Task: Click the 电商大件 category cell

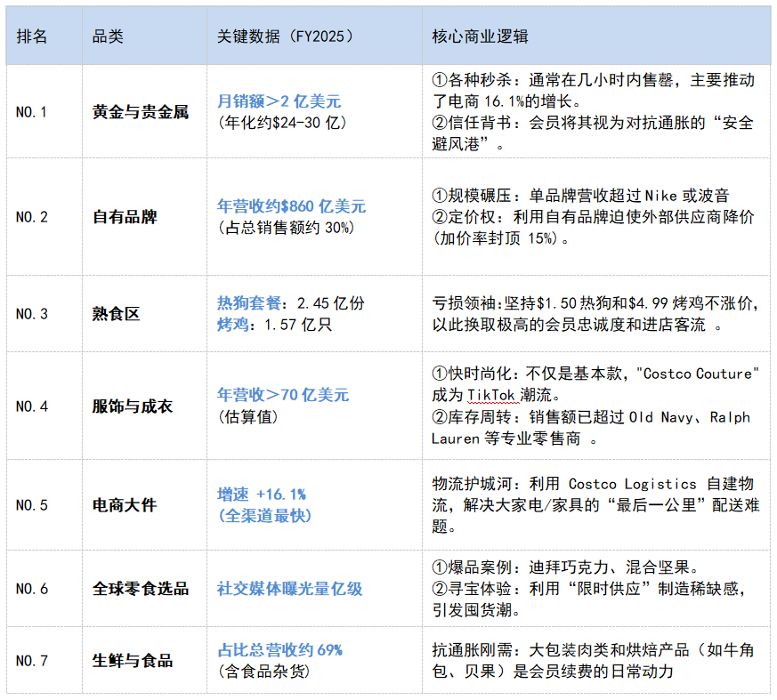Action: [x=125, y=504]
